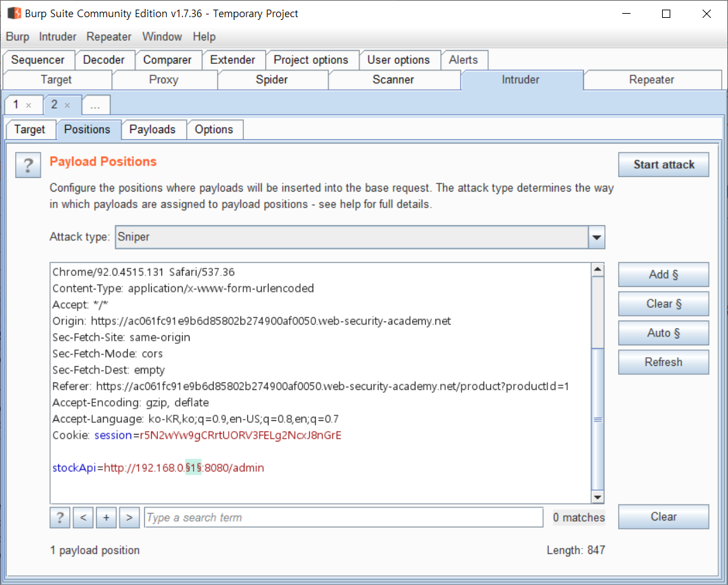
Task: Switch to the main Repeater tab
Action: pos(652,80)
